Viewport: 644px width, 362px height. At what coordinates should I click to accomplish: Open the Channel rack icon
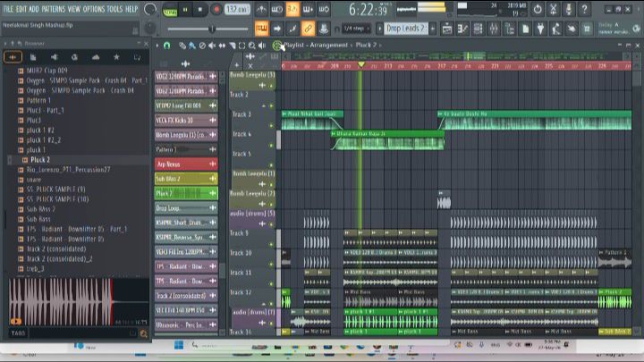478,29
